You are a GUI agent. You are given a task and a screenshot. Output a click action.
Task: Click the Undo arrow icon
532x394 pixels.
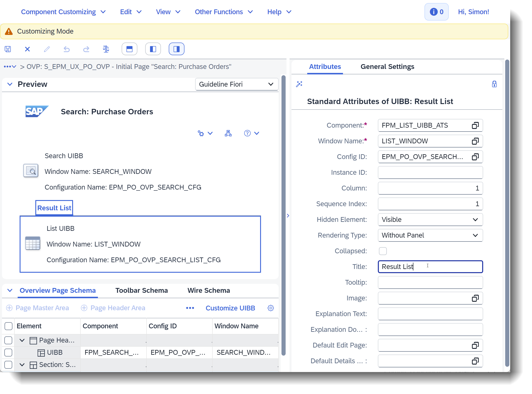click(66, 49)
